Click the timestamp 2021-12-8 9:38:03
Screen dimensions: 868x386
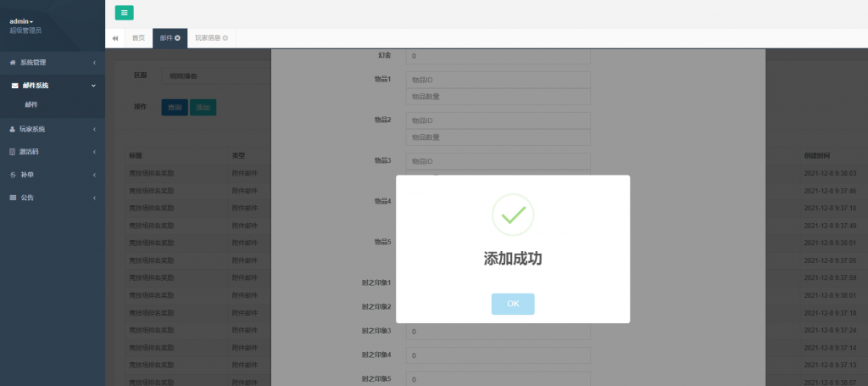[830, 173]
